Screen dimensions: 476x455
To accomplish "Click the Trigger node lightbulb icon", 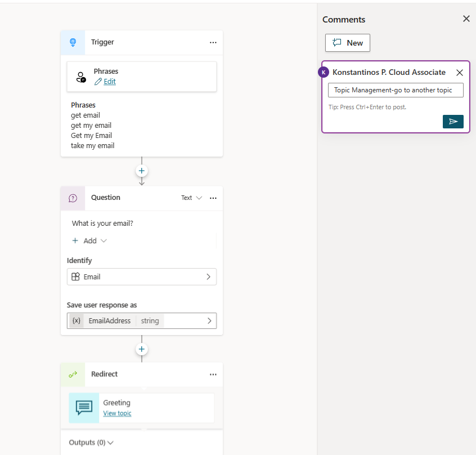I will (73, 42).
